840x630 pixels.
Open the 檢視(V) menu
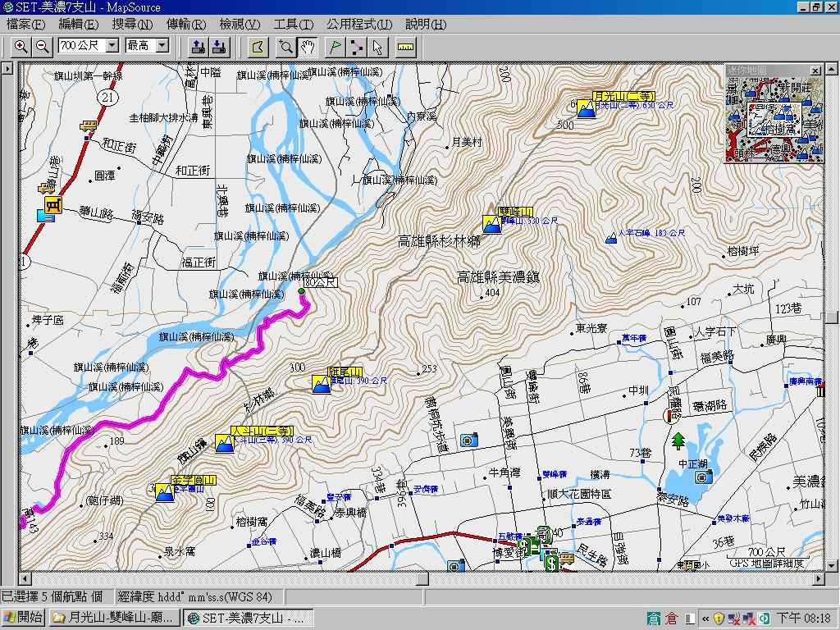coord(240,24)
